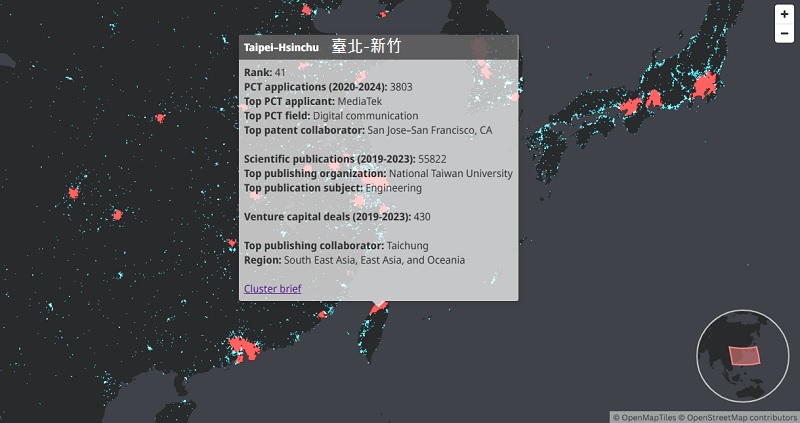Screen dimensions: 800x423
Task: Select the Shenzhen–Hong Kong–Guangzhou red cluster
Action: 242,347
